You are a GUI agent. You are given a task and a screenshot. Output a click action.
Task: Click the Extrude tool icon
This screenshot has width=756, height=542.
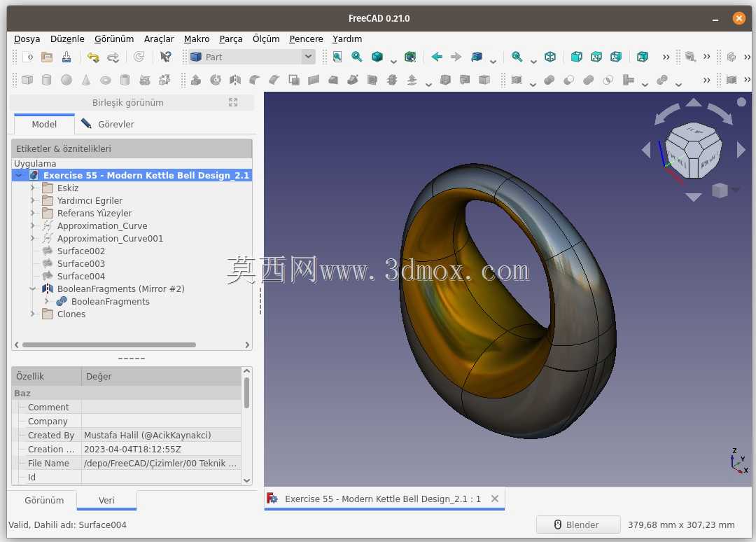(196, 80)
